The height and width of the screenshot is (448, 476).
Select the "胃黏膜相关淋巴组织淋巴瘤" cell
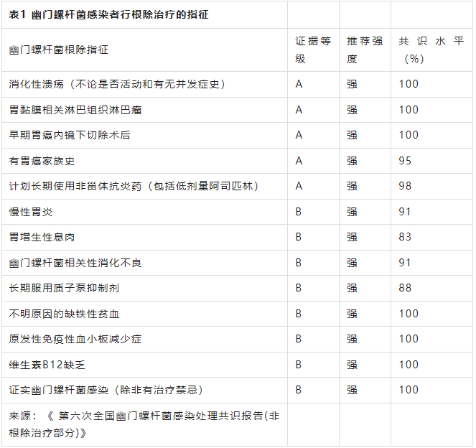(75, 110)
